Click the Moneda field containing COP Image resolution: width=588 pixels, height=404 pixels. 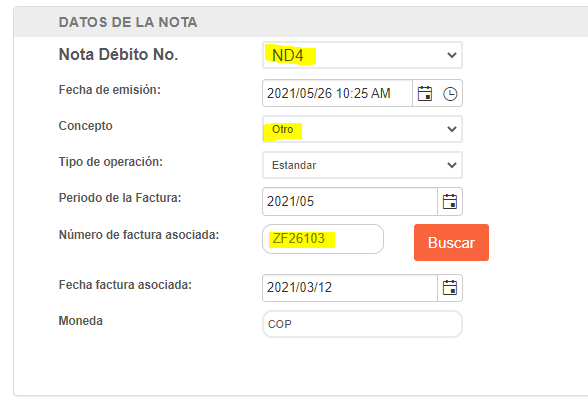[x=362, y=324]
